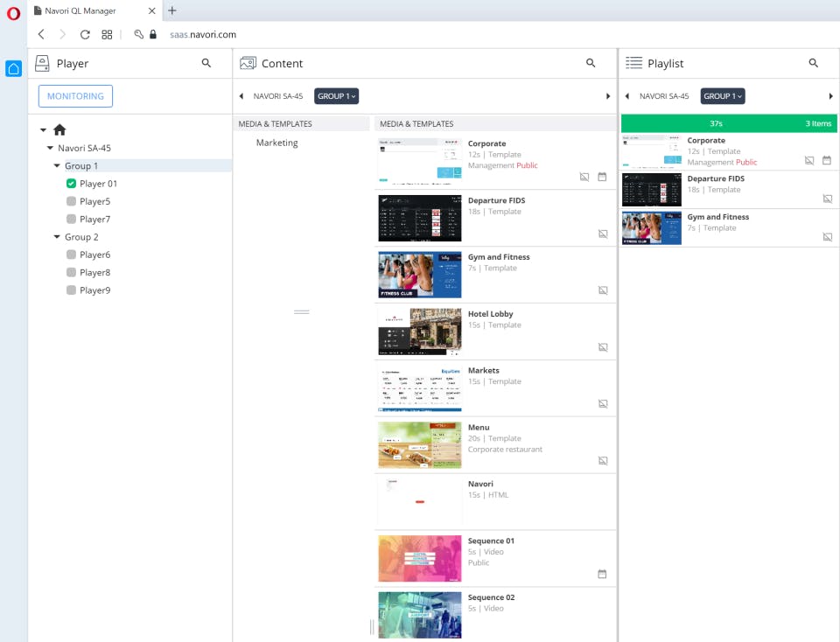Image resolution: width=840 pixels, height=642 pixels.
Task: Select Group 1 in the player tree
Action: coord(81,166)
